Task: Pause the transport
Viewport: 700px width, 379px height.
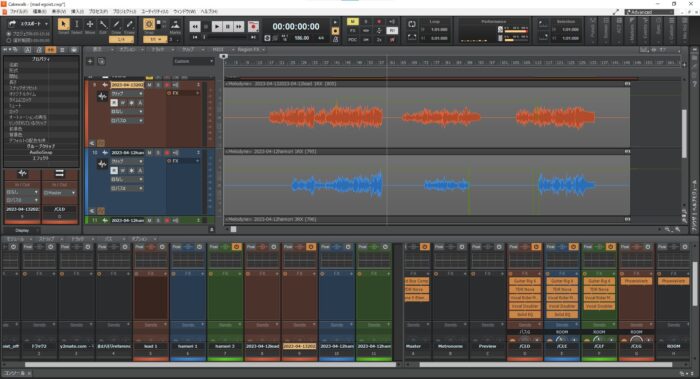Action: (228, 27)
